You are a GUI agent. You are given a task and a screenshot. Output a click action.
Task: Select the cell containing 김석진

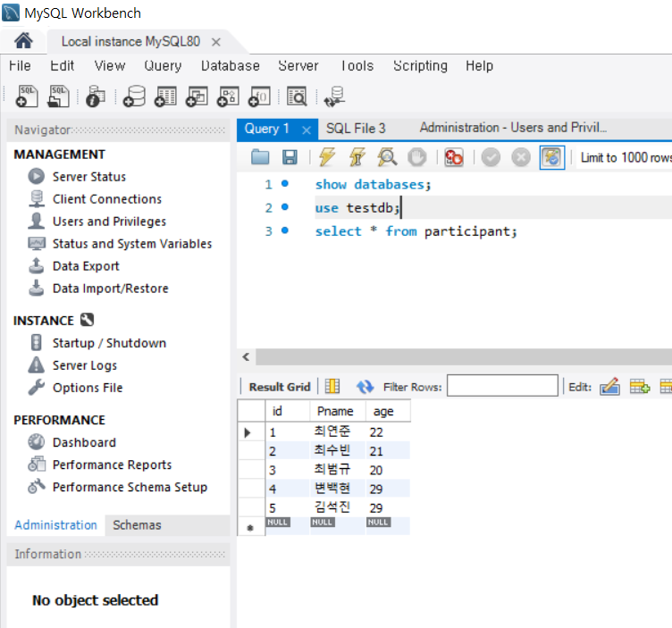pyautogui.click(x=337, y=507)
